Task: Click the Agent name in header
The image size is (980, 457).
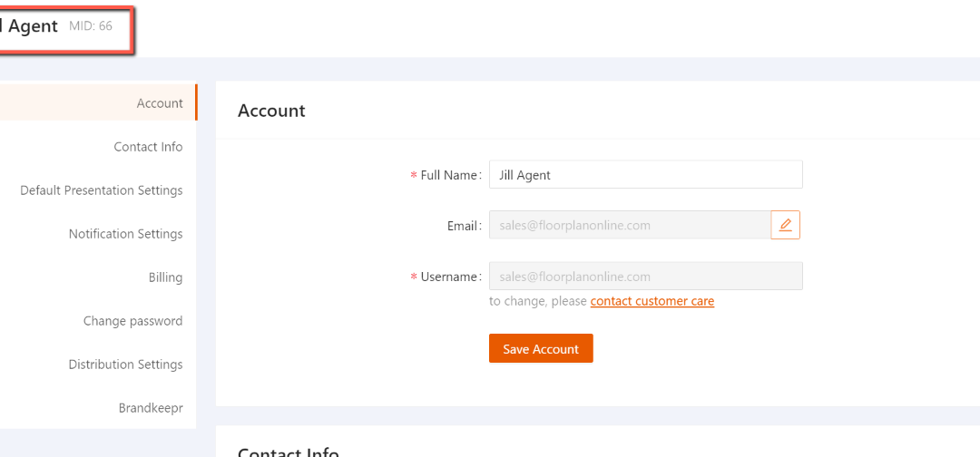Action: tap(31, 26)
